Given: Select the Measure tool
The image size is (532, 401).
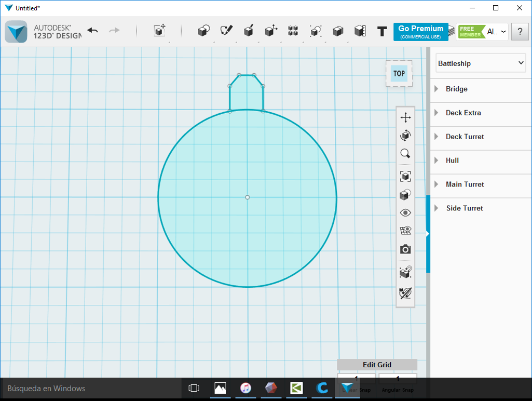Looking at the screenshot, I should point(360,31).
